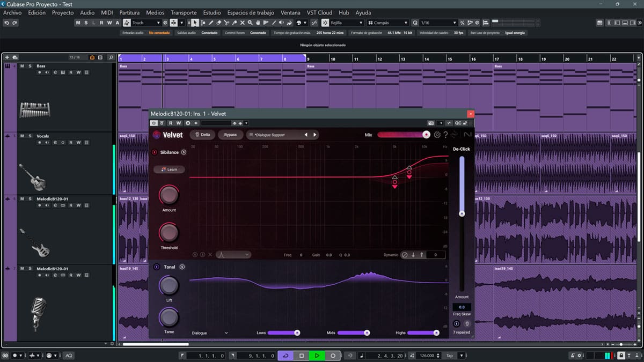Click the add track plus icon
The image size is (644, 362).
pos(7,57)
